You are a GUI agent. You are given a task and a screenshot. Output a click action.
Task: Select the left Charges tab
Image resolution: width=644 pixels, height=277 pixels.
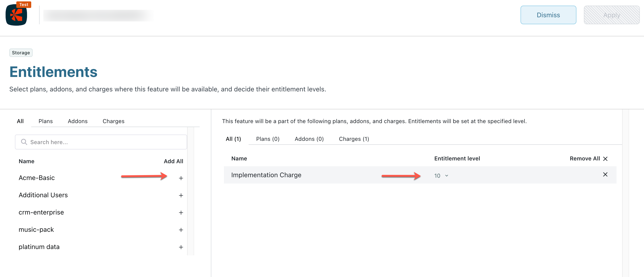click(113, 121)
